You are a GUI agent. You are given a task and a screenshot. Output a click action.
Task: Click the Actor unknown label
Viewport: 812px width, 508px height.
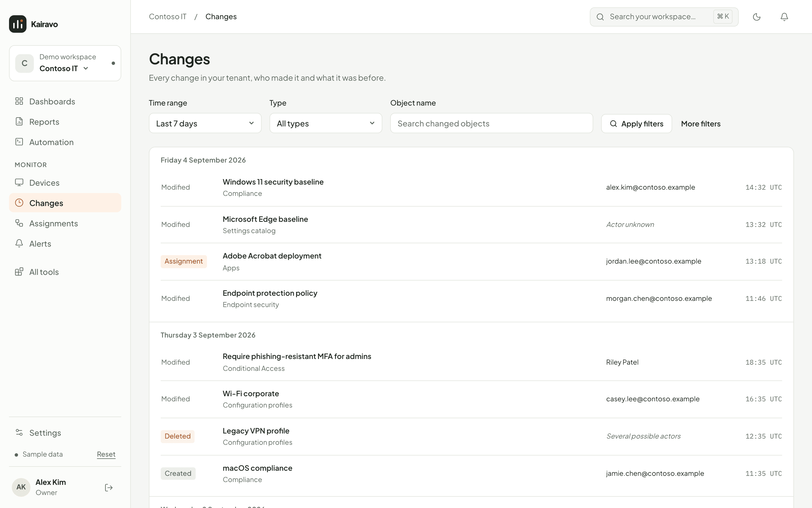[630, 224]
